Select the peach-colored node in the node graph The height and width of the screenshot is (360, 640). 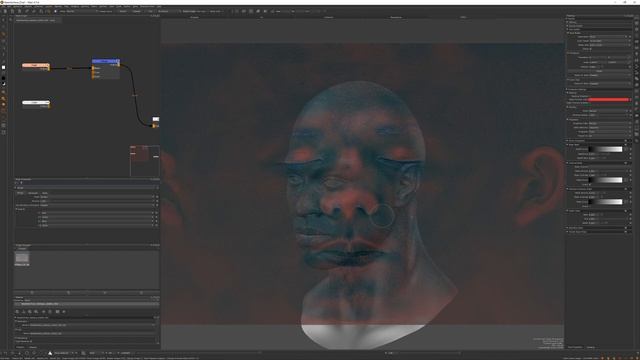point(36,66)
